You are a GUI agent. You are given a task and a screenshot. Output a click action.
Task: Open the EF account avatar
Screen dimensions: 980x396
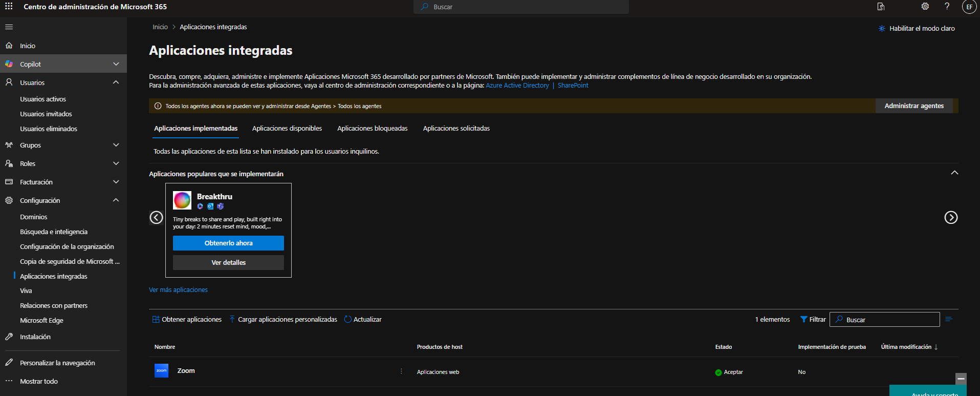[x=969, y=7]
